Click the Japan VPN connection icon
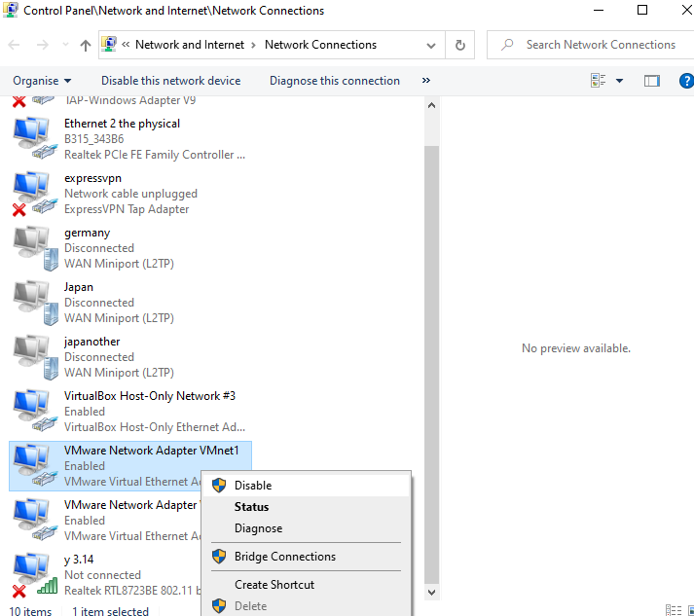694x616 pixels. tap(35, 303)
